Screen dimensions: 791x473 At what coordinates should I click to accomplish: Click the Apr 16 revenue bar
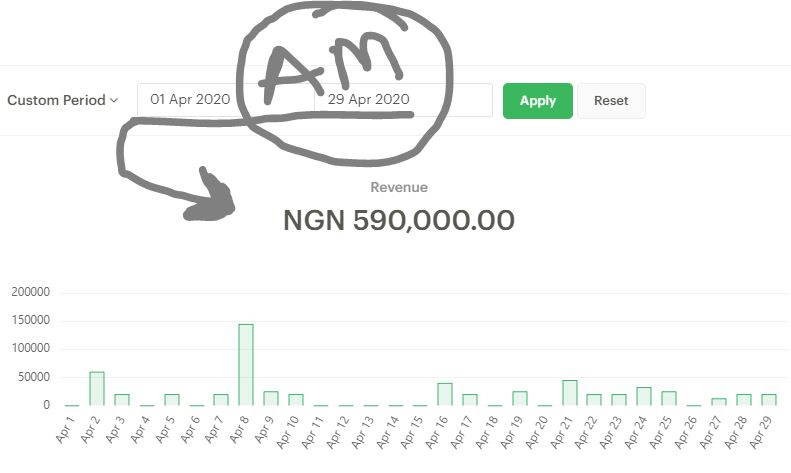(445, 394)
